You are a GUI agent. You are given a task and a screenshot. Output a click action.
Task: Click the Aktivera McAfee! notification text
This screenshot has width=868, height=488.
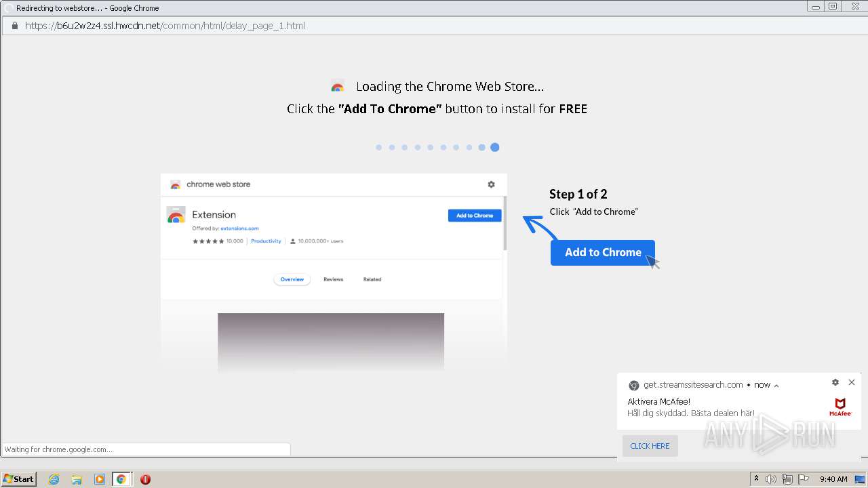point(658,402)
